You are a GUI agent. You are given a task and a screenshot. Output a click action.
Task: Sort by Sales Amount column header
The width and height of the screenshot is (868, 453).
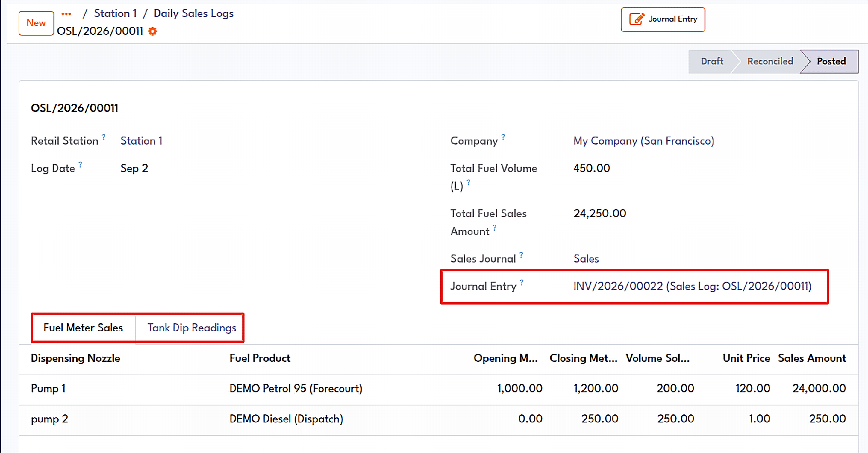(x=812, y=358)
